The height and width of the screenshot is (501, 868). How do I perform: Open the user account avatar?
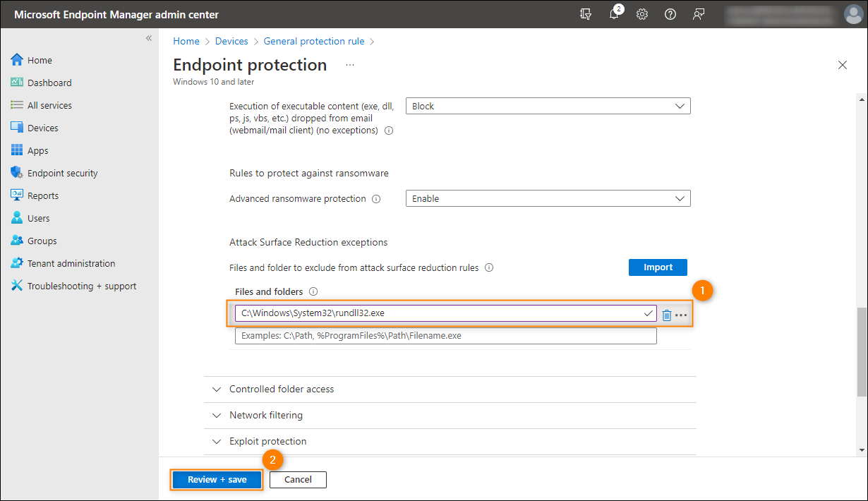click(853, 14)
